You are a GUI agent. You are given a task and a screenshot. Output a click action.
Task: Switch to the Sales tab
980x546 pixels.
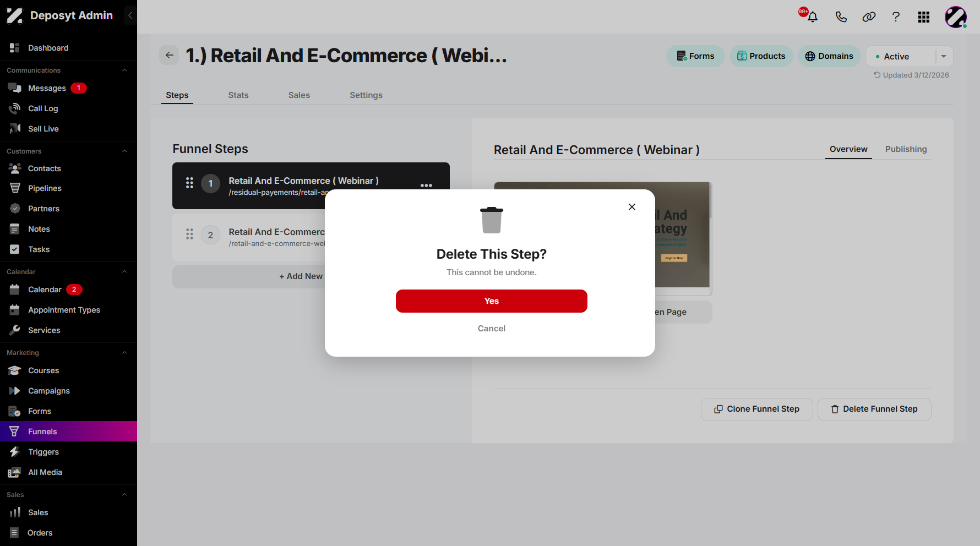pyautogui.click(x=299, y=95)
